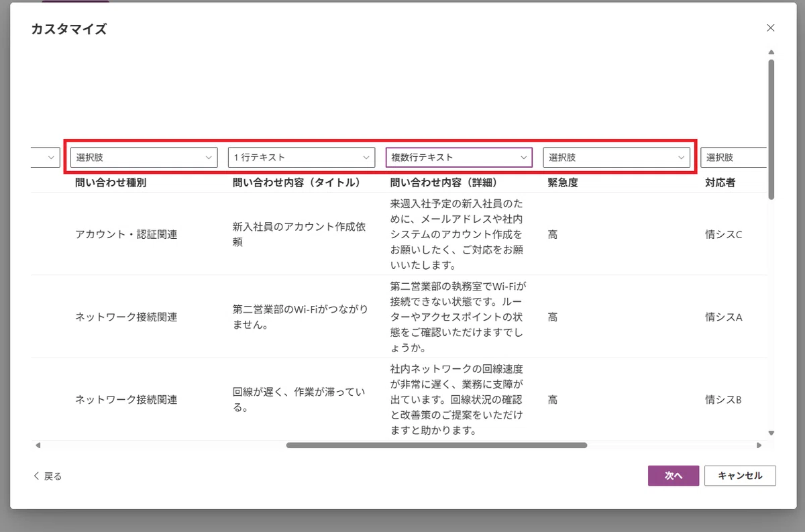Image resolution: width=805 pixels, height=532 pixels.
Task: Click the 回線が遅く、作業が滞っている。 cell
Action: click(299, 399)
